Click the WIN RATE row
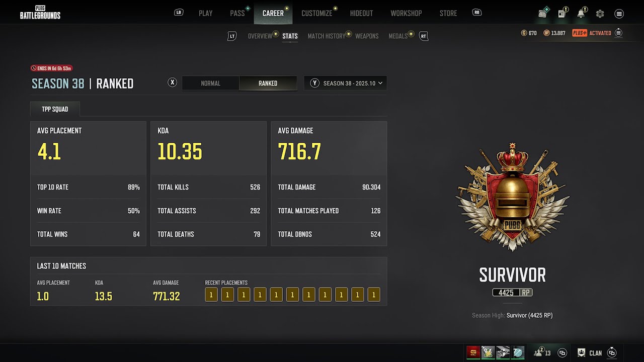 coord(89,211)
